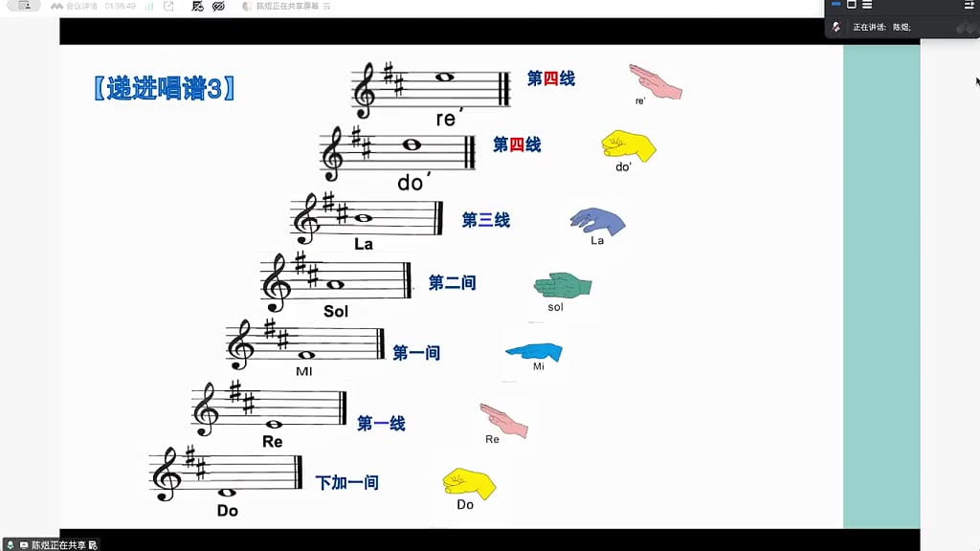Select the square window layout icon

851,5
